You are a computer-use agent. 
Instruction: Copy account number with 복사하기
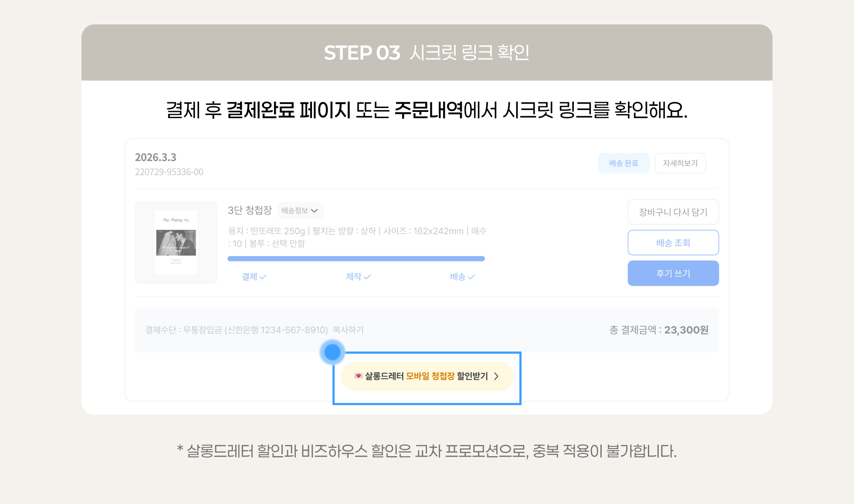click(348, 330)
